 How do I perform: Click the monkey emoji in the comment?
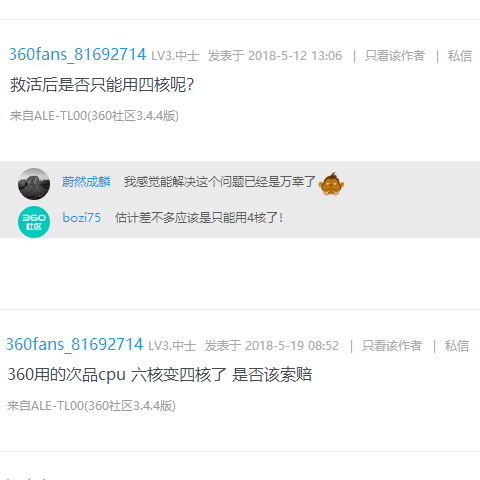[x=331, y=184]
